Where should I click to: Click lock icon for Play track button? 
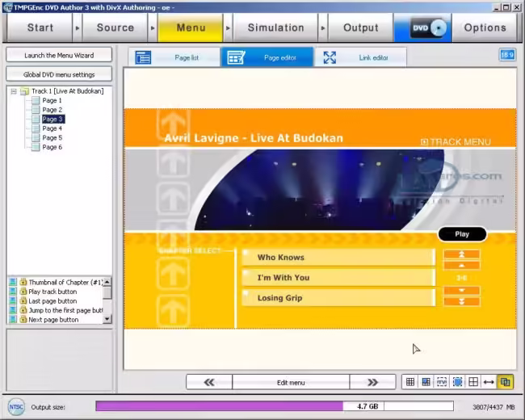(x=23, y=292)
